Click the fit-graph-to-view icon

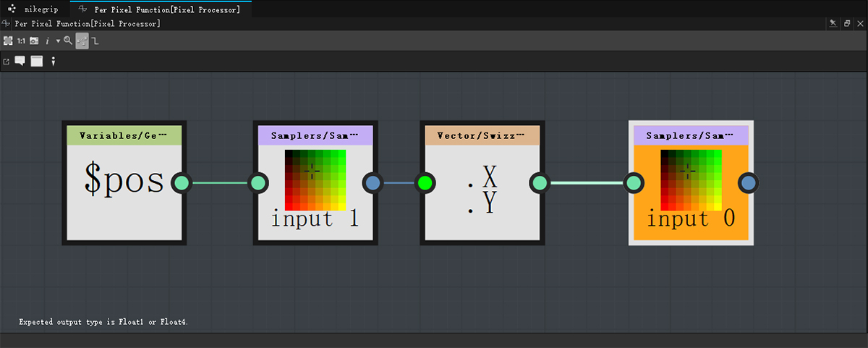[8, 41]
